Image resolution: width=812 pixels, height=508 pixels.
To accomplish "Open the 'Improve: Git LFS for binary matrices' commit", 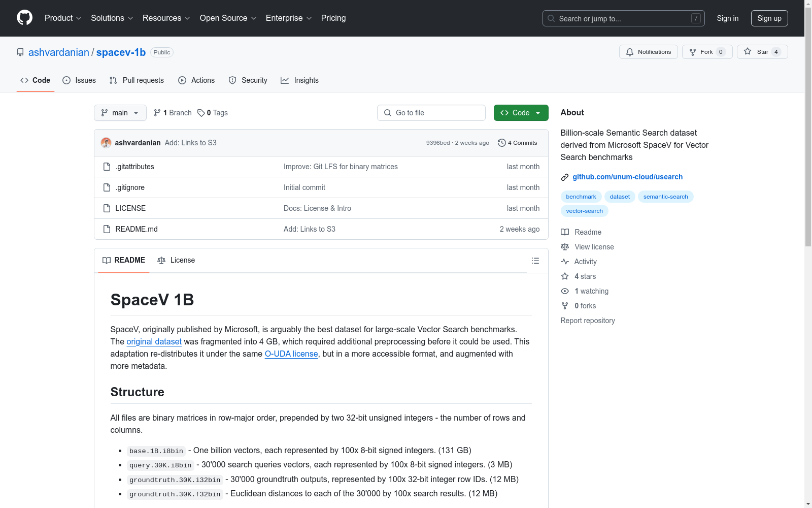I will tap(341, 167).
